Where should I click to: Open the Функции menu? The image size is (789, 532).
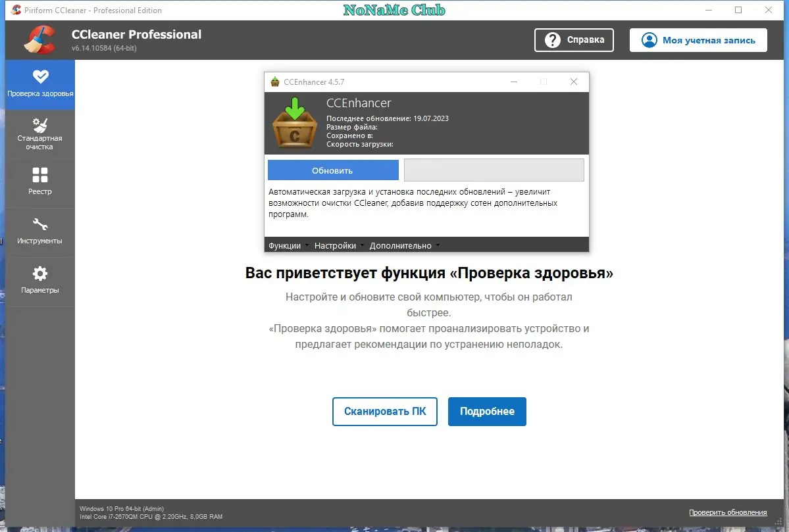tap(284, 245)
